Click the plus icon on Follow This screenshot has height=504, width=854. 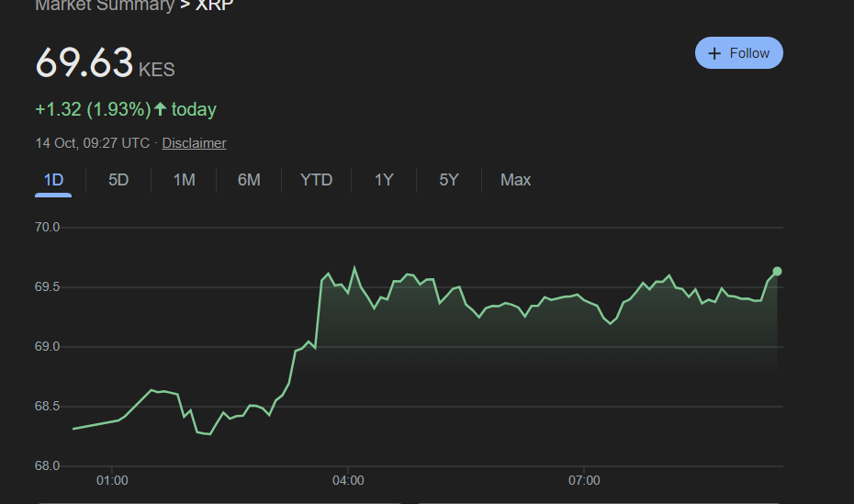pyautogui.click(x=715, y=53)
